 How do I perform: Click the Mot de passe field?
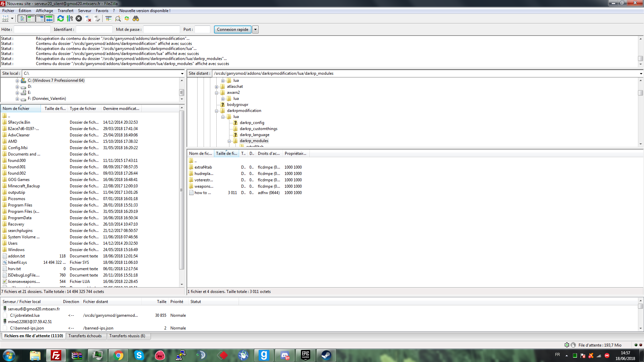click(162, 29)
